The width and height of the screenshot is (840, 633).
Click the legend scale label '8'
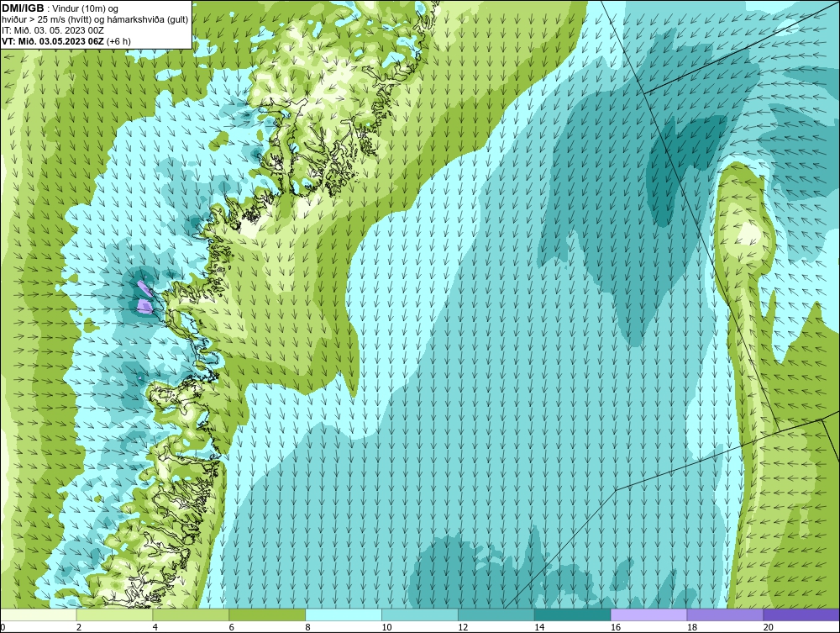point(307,627)
